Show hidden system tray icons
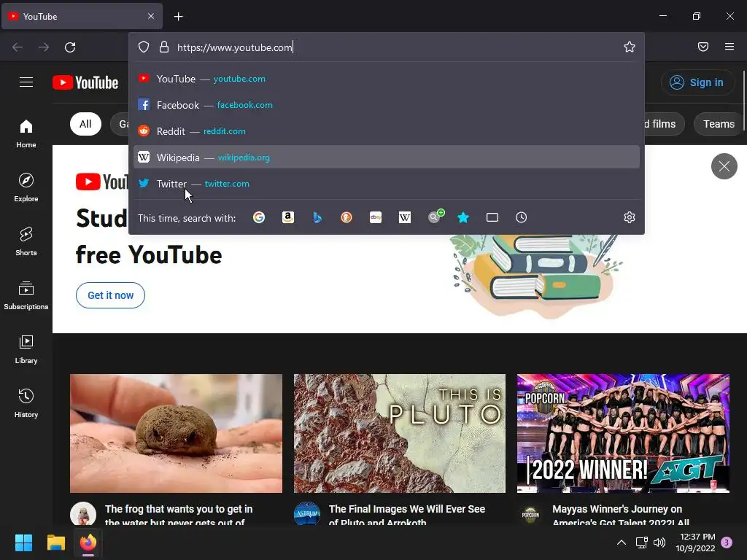Image resolution: width=747 pixels, height=560 pixels. [622, 542]
